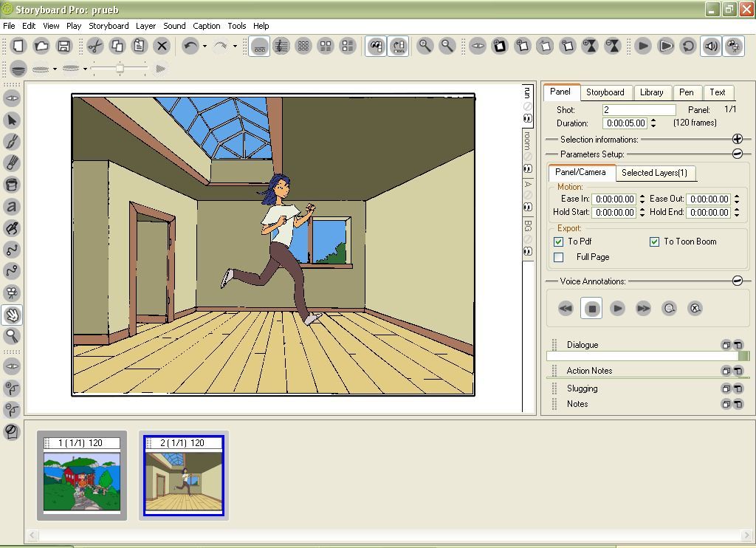Enable the Full Page checkbox
This screenshot has width=756, height=548.
[x=559, y=257]
